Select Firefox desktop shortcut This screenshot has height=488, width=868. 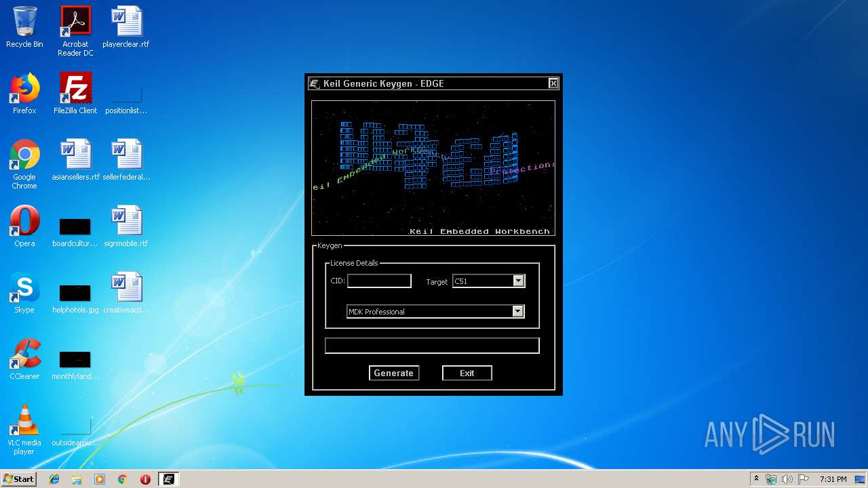[24, 94]
